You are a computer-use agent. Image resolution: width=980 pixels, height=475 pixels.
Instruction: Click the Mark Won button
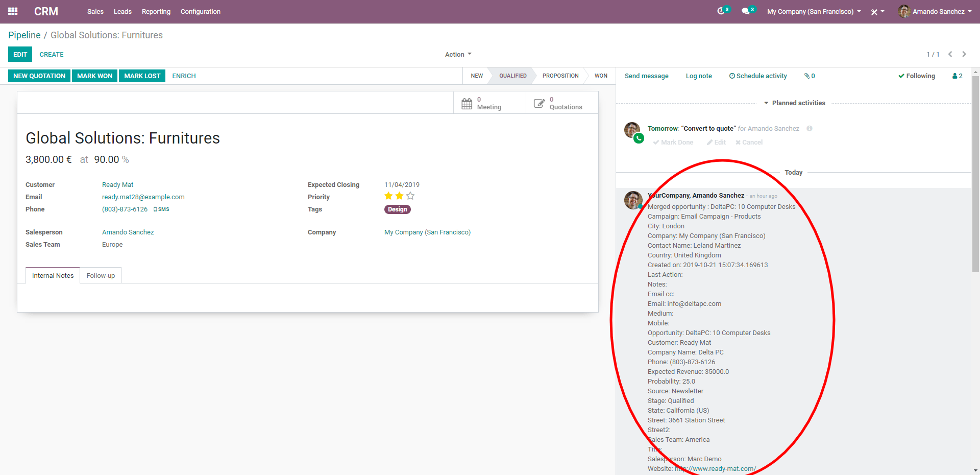(94, 76)
